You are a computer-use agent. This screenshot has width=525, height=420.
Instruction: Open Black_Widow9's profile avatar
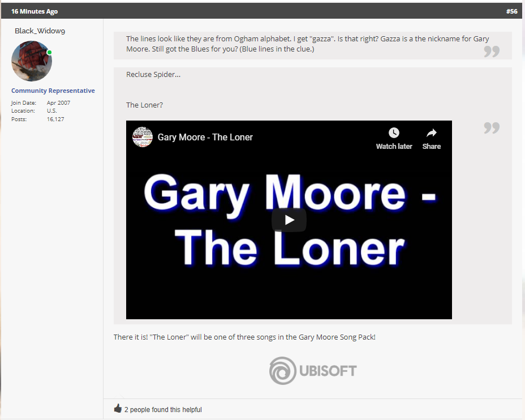32,61
